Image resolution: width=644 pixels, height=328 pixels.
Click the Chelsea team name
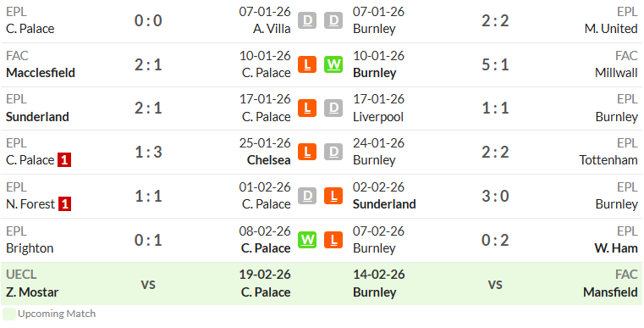(268, 159)
